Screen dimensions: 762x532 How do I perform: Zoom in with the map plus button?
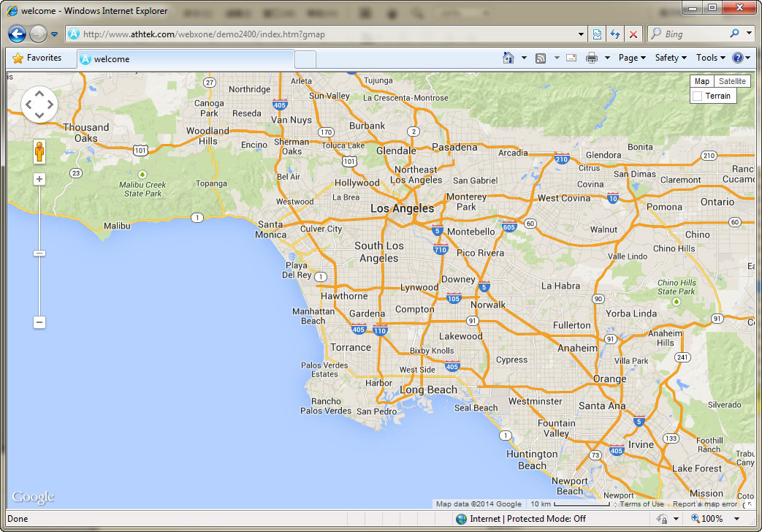pyautogui.click(x=39, y=179)
